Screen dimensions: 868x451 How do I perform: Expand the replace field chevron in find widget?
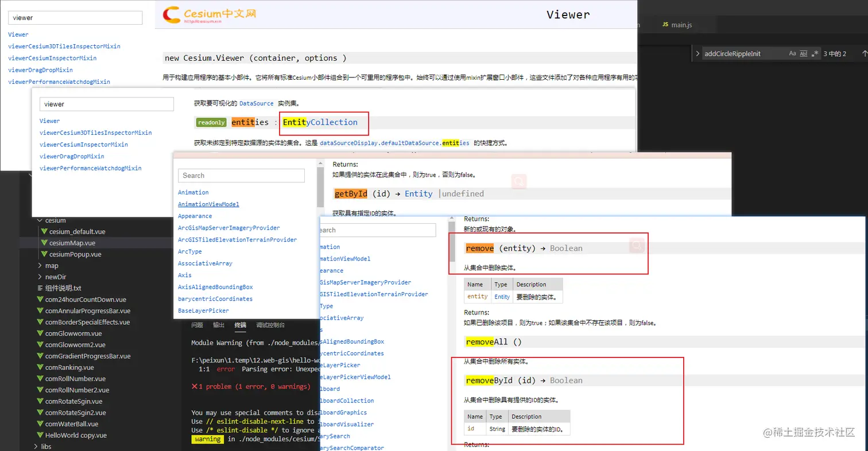click(x=697, y=53)
